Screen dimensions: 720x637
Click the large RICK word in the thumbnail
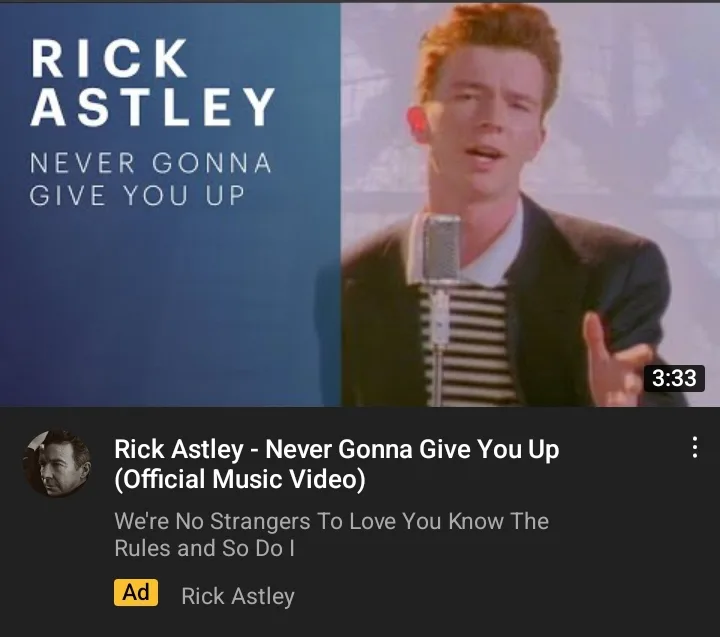pos(109,58)
